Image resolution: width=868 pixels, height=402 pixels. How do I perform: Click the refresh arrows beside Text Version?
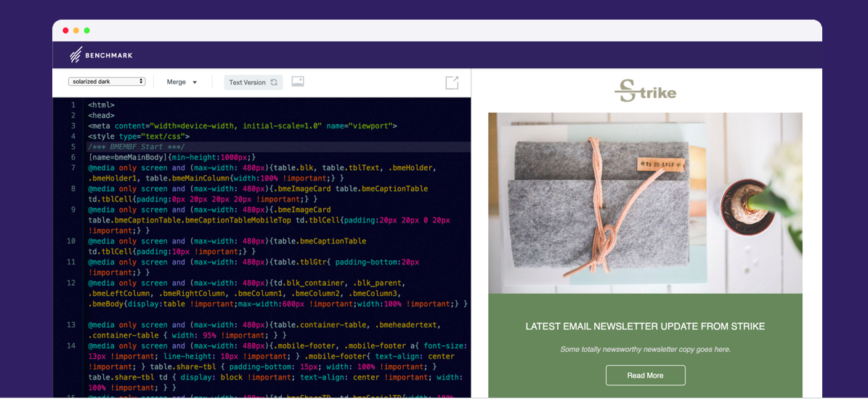pos(274,83)
